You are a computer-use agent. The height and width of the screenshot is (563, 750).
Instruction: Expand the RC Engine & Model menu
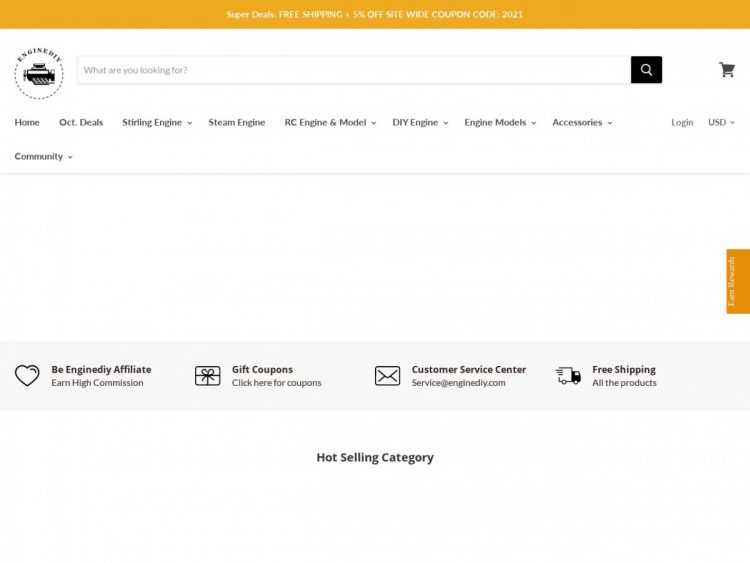329,122
